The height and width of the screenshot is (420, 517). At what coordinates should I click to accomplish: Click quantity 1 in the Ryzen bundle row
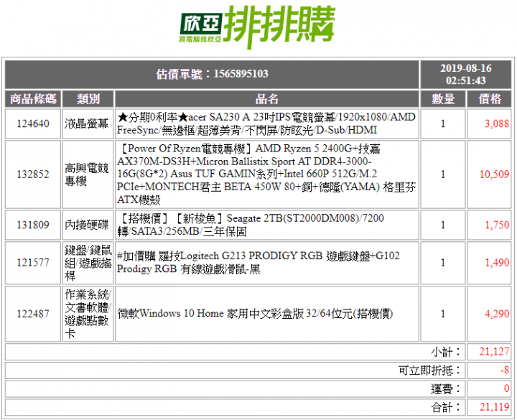443,174
